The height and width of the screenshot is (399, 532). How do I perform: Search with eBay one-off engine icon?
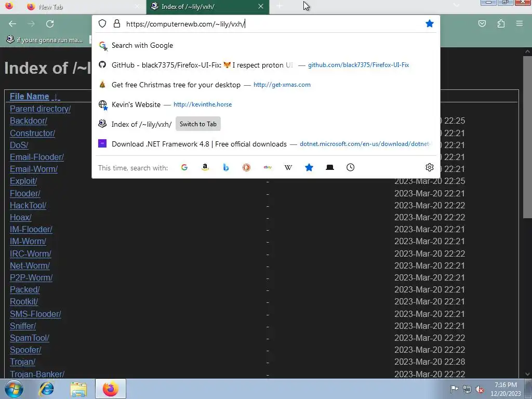pos(268,167)
